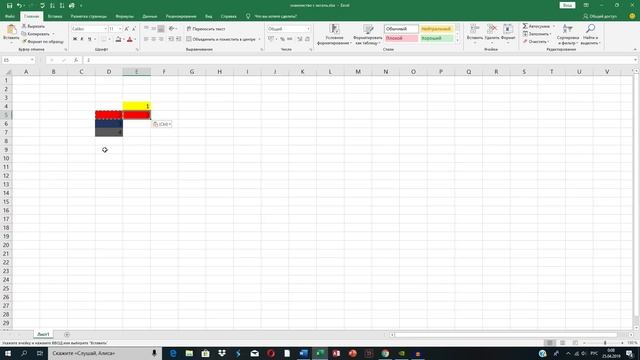Select the Format Painter brush
Screen dimensions: 640x360
(24, 42)
